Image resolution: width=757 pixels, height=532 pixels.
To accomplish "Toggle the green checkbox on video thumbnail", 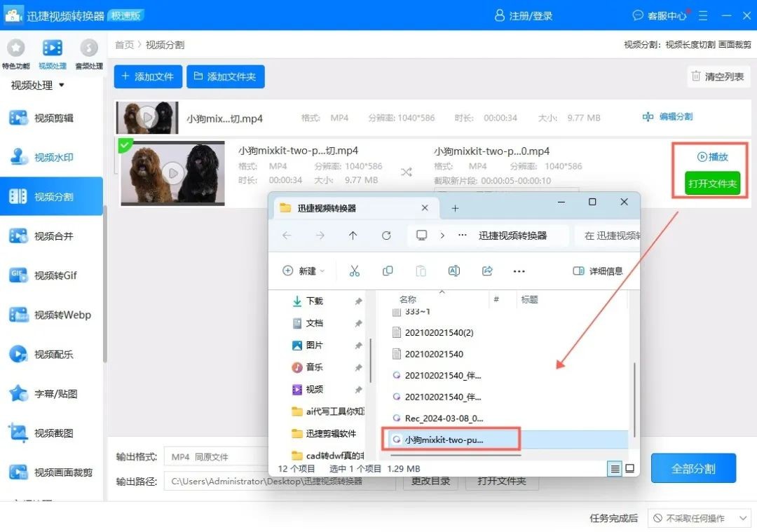I will [125, 145].
